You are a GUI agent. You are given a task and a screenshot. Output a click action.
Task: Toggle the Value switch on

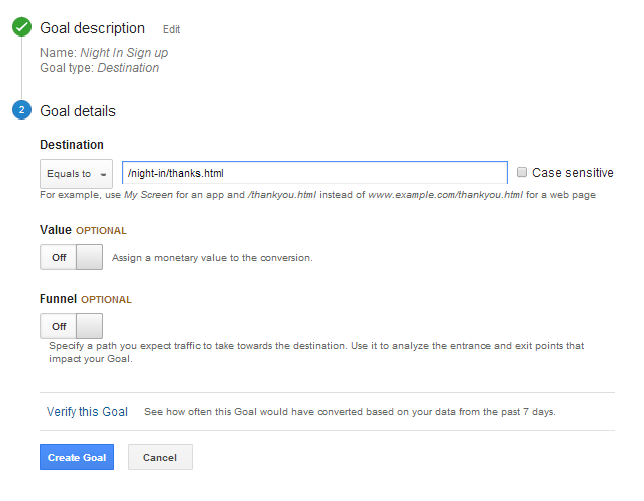click(x=71, y=257)
